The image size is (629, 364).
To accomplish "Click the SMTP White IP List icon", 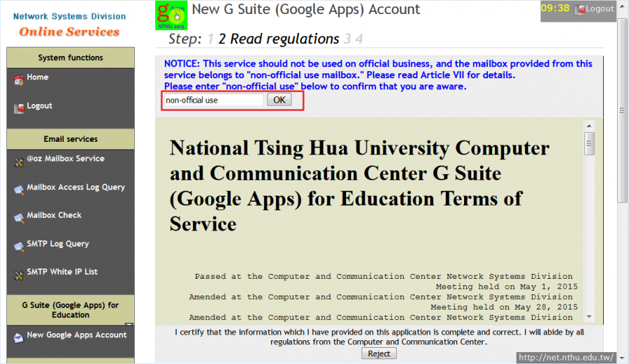I will tap(18, 275).
